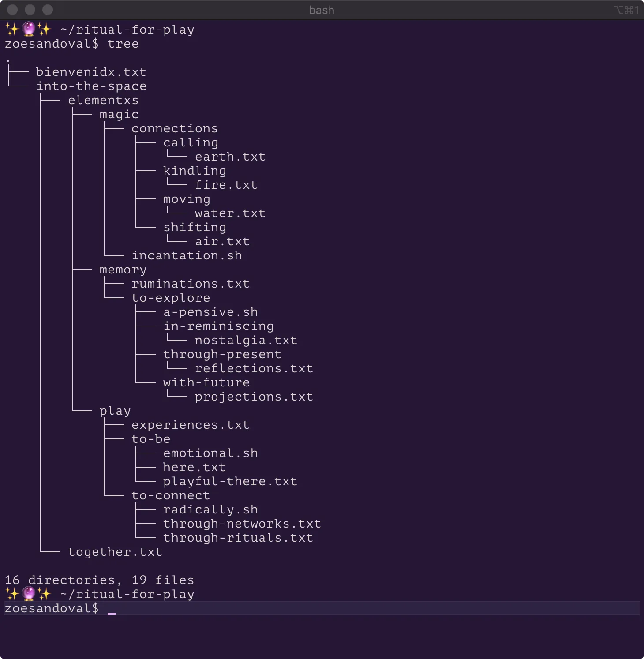Screen dimensions: 644x659
Task: Click the incantation.sh script name
Action: (187, 256)
